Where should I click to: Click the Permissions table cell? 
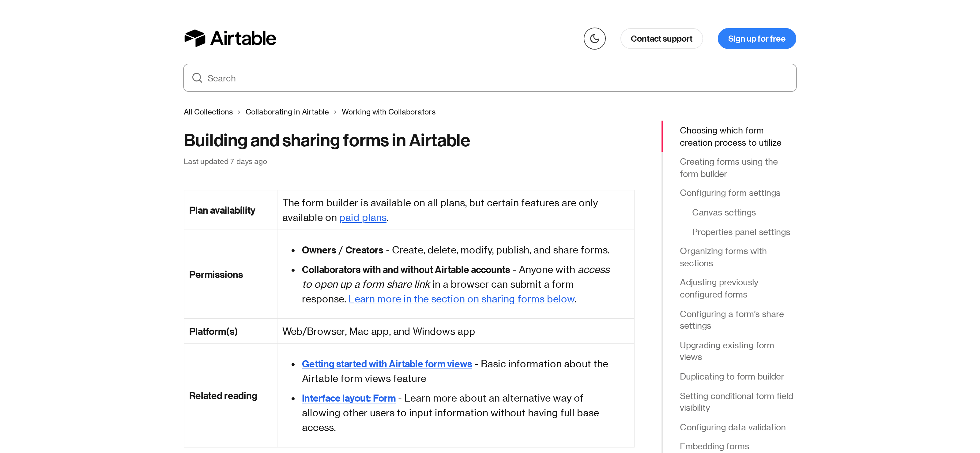(231, 274)
